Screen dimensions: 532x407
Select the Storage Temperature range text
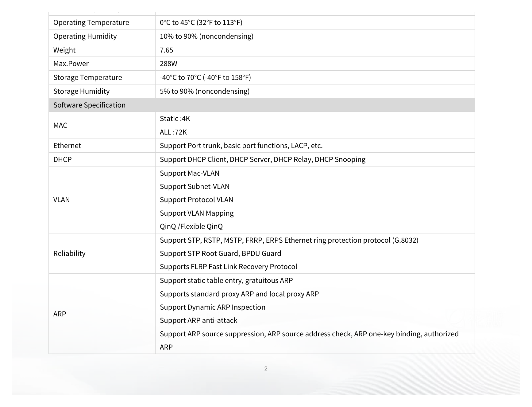(205, 77)
